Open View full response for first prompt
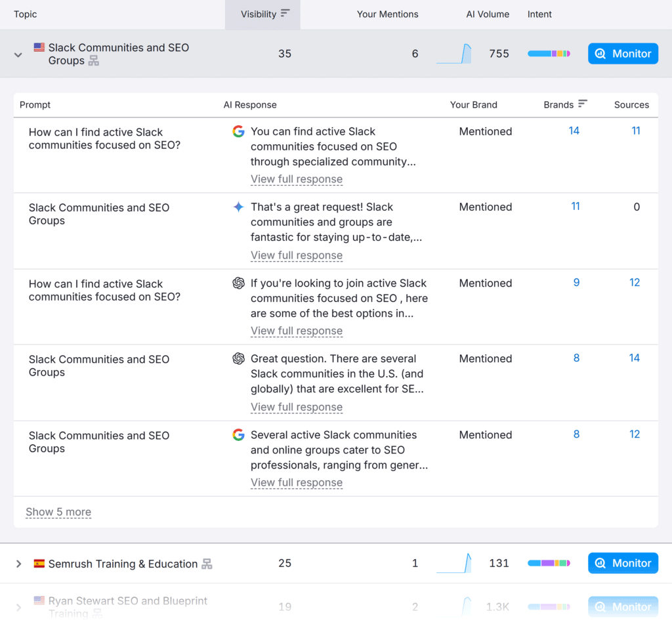The width and height of the screenshot is (672, 628). pos(297,179)
